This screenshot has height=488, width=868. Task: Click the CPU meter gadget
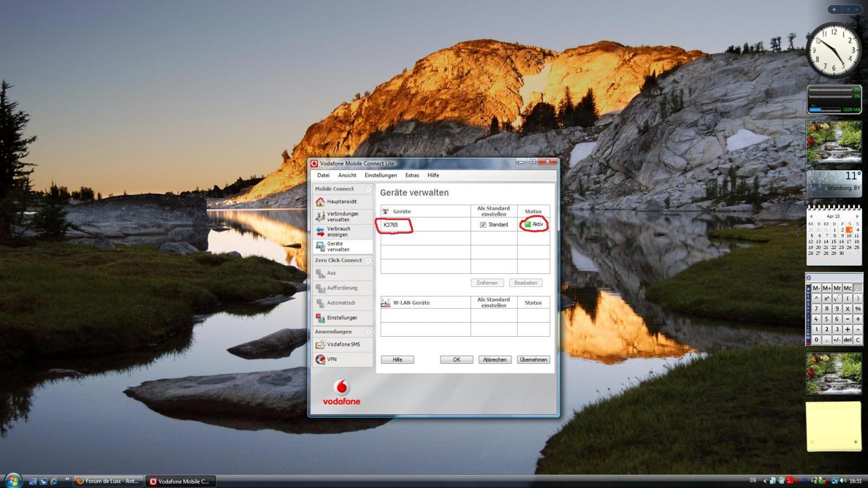tap(834, 99)
